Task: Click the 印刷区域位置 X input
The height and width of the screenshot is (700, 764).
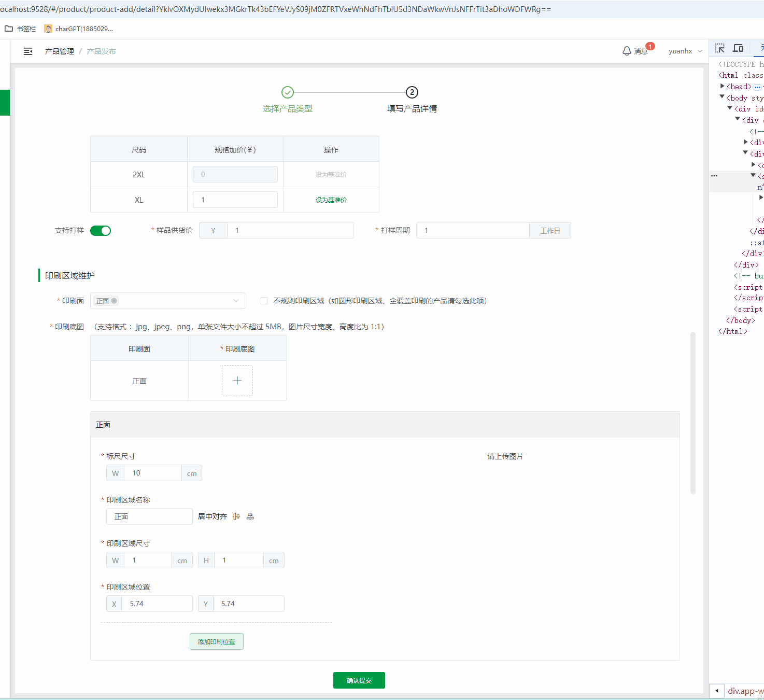Action: [157, 604]
